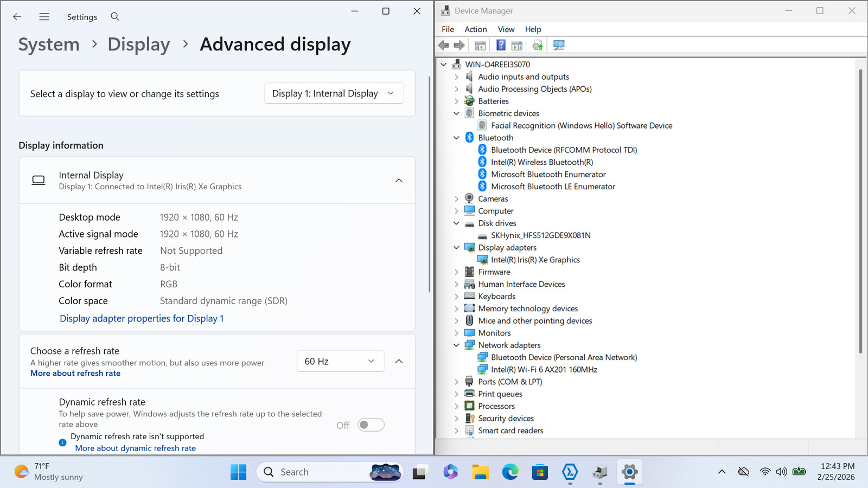
Task: Open the More about dynamic refresh rate link
Action: tap(136, 448)
